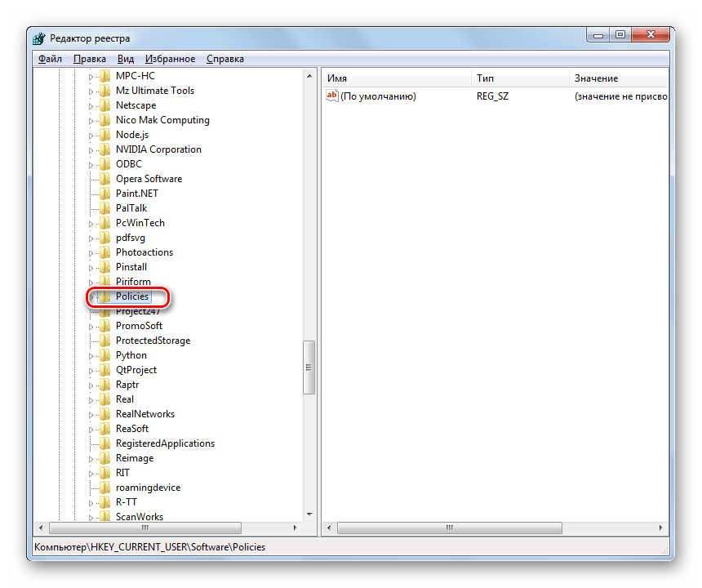Screen dimensions: 702x588
Task: Open the Справка menu
Action: pos(225,59)
